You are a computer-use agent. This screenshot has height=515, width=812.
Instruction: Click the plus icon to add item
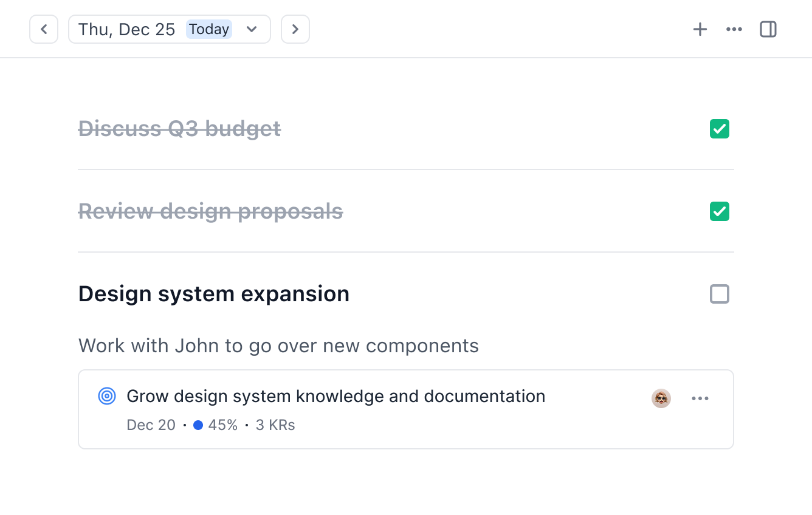[x=700, y=29]
